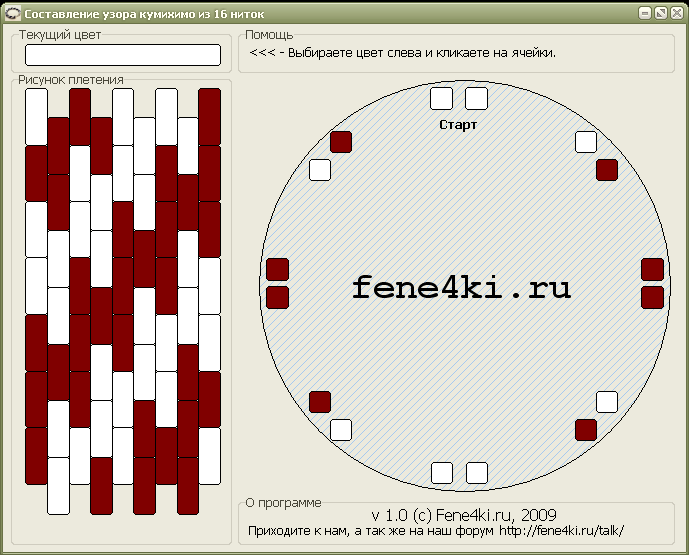
Task: Pick the dark red cell of the lower-right pair
Action: (586, 430)
